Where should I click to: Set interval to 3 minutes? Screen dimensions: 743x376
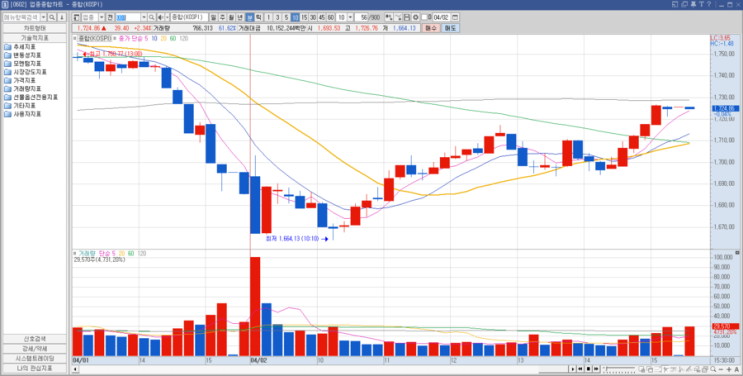point(278,17)
